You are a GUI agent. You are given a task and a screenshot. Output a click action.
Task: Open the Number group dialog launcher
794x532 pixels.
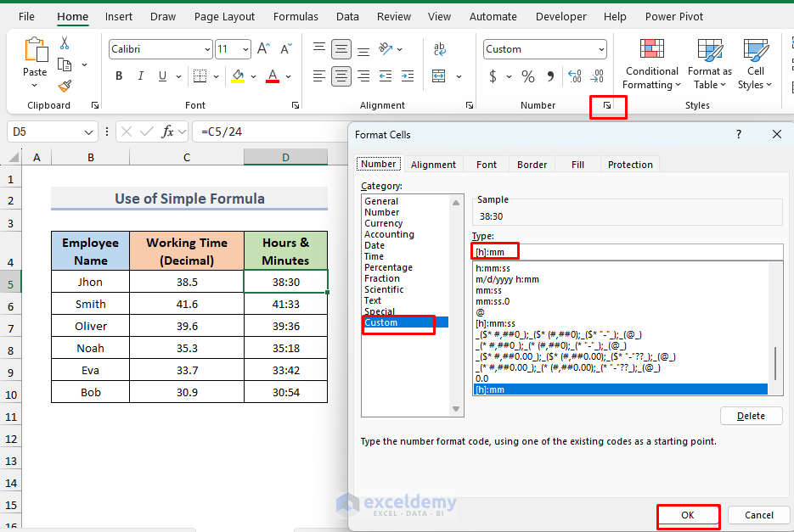(x=607, y=105)
